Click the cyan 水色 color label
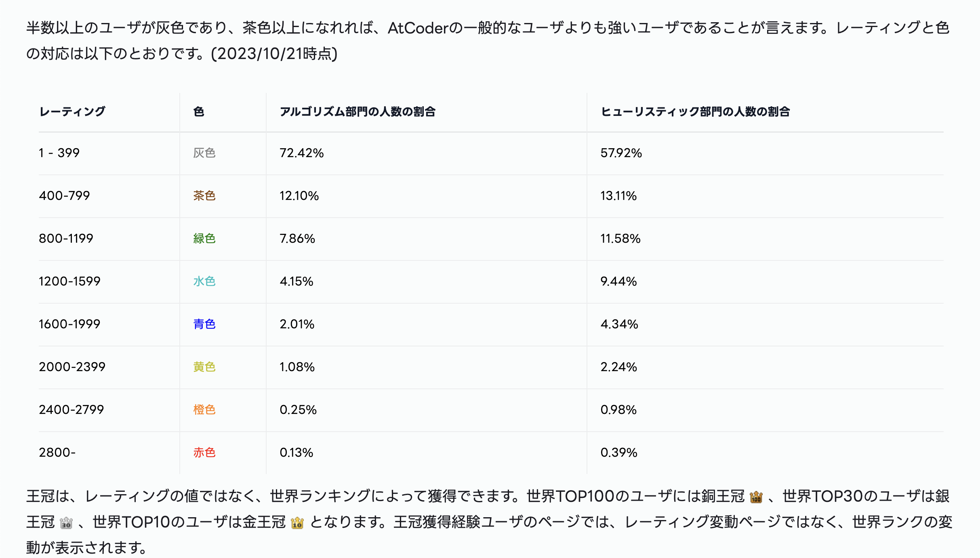 pyautogui.click(x=204, y=281)
